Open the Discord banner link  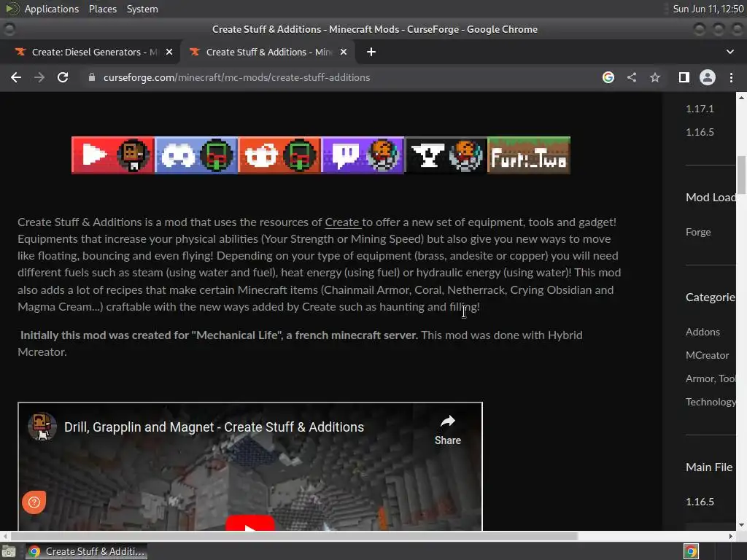click(x=196, y=155)
